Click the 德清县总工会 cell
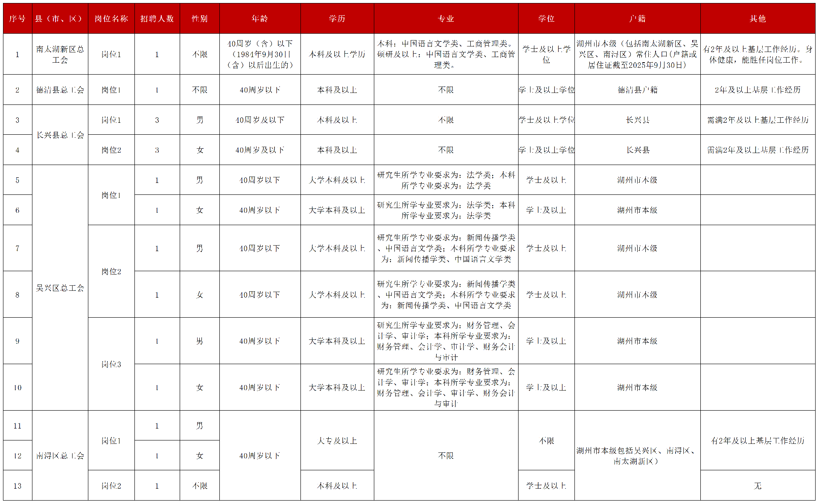This screenshot has width=819, height=504. 60,90
